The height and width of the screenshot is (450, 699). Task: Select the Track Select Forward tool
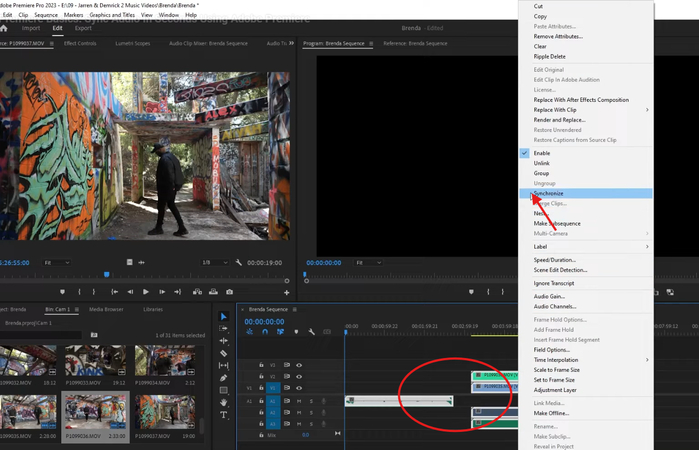(x=223, y=329)
